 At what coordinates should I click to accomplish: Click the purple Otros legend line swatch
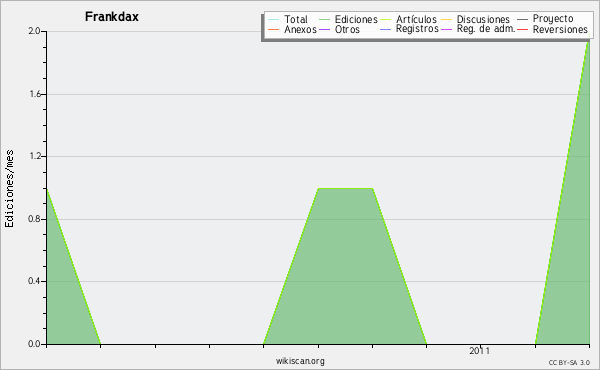324,29
